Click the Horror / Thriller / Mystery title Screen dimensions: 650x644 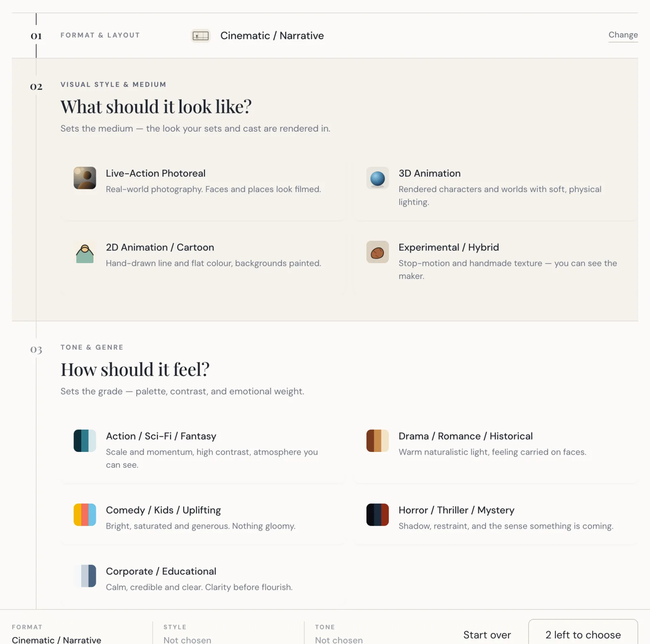click(x=456, y=510)
